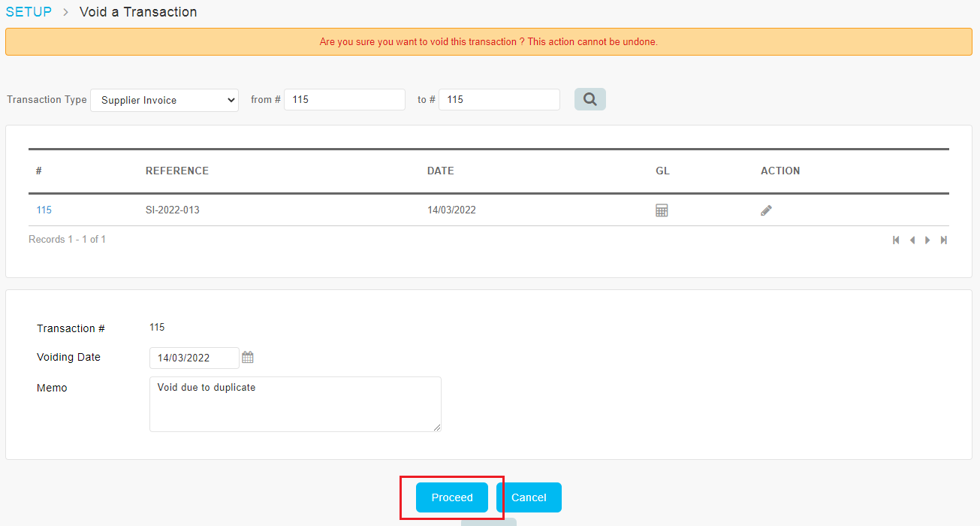The height and width of the screenshot is (526, 980).
Task: Click the Proceed button
Action: click(x=452, y=497)
